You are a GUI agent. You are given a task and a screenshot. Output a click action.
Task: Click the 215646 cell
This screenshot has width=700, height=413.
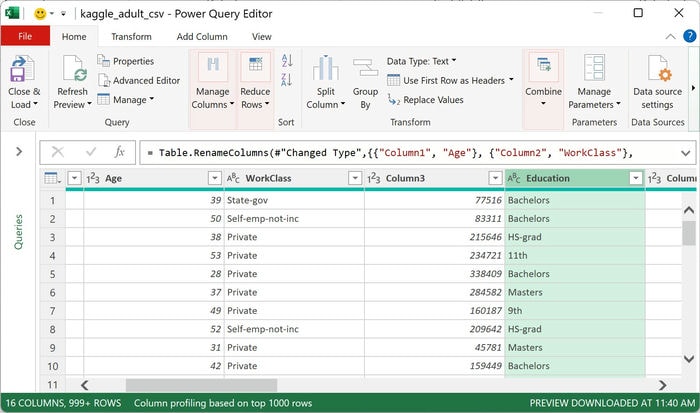[x=434, y=237]
